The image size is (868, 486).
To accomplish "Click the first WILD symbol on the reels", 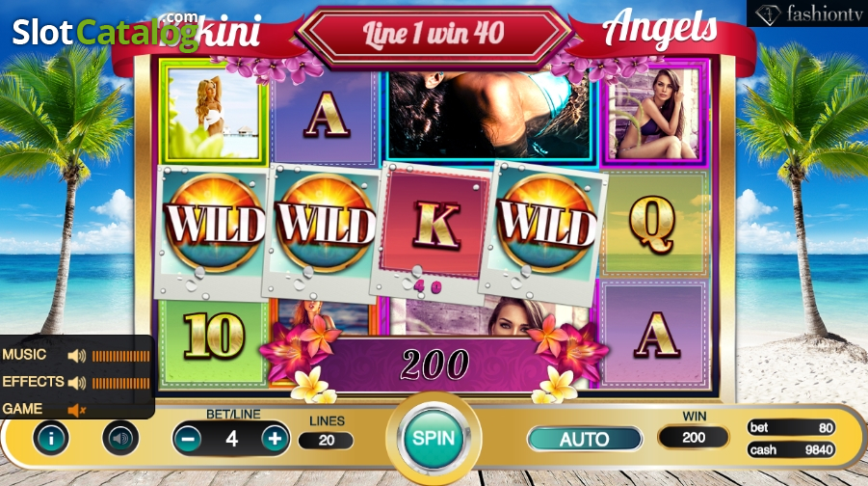I will tap(214, 226).
